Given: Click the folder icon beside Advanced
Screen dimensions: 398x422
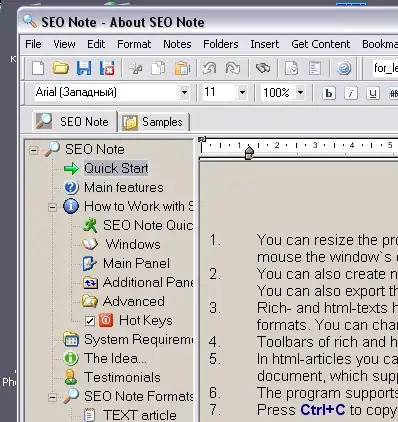Looking at the screenshot, I should [90, 301].
